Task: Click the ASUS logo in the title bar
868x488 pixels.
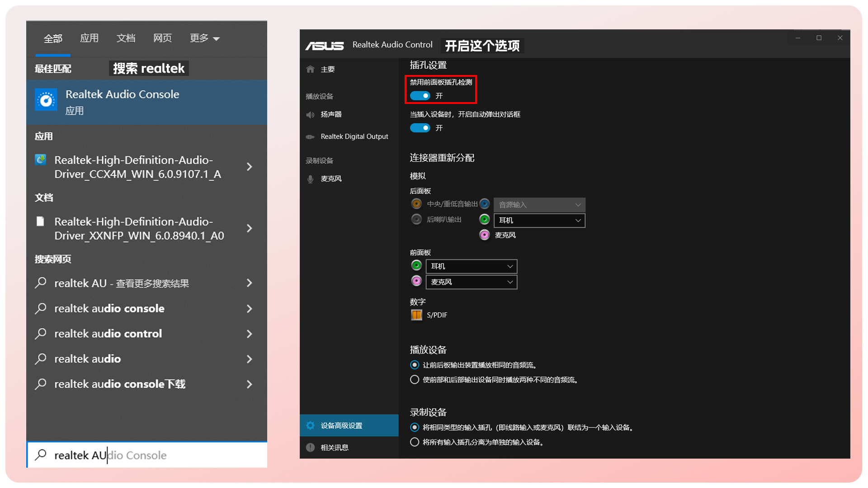Action: [x=325, y=46]
